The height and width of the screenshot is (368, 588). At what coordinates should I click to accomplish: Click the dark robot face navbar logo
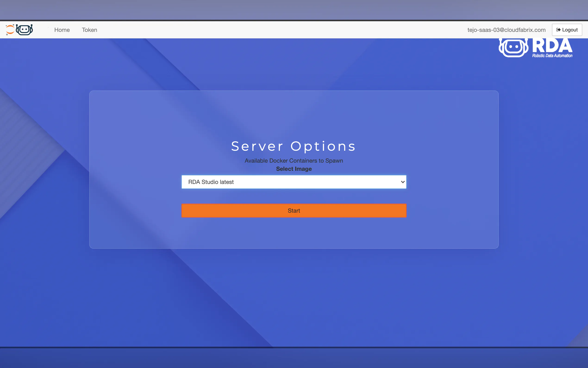point(24,30)
